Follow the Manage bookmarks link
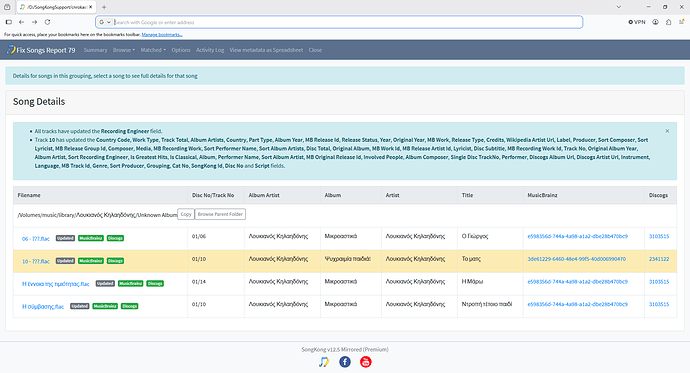 coord(162,35)
